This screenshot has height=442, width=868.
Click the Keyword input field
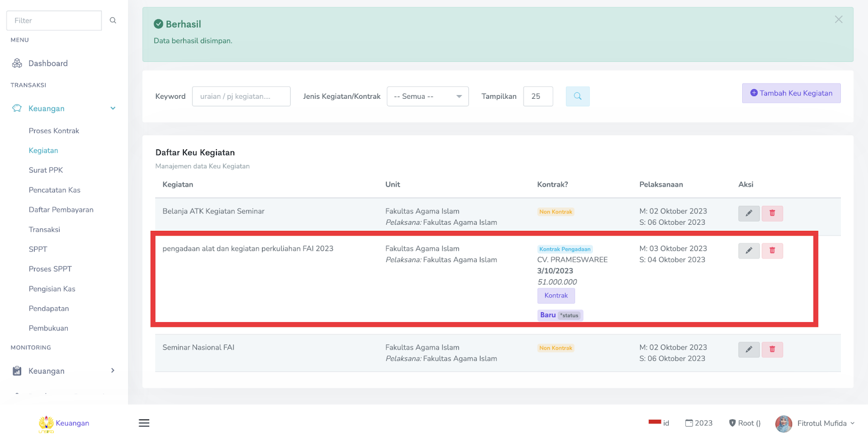point(241,96)
